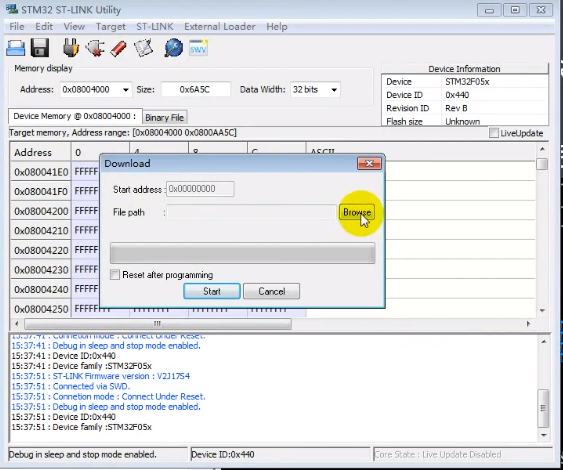Click the Start address field
This screenshot has width=563, height=470.
click(x=200, y=189)
